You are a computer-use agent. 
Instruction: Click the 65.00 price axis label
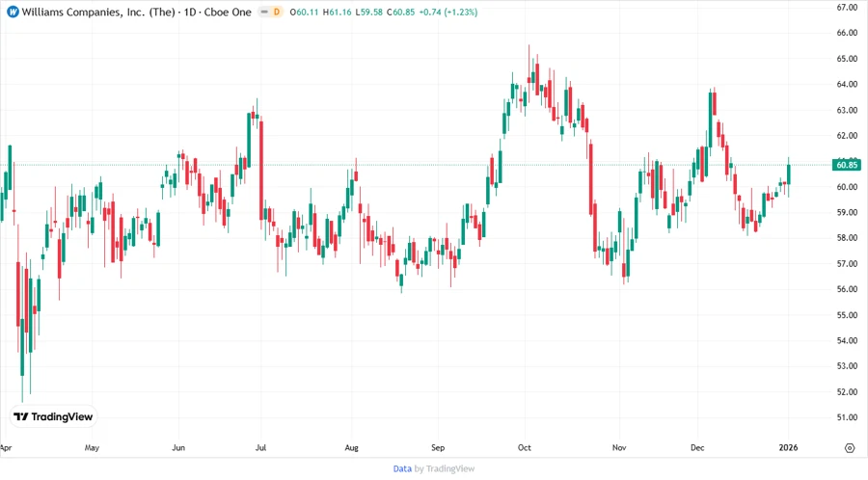847,59
